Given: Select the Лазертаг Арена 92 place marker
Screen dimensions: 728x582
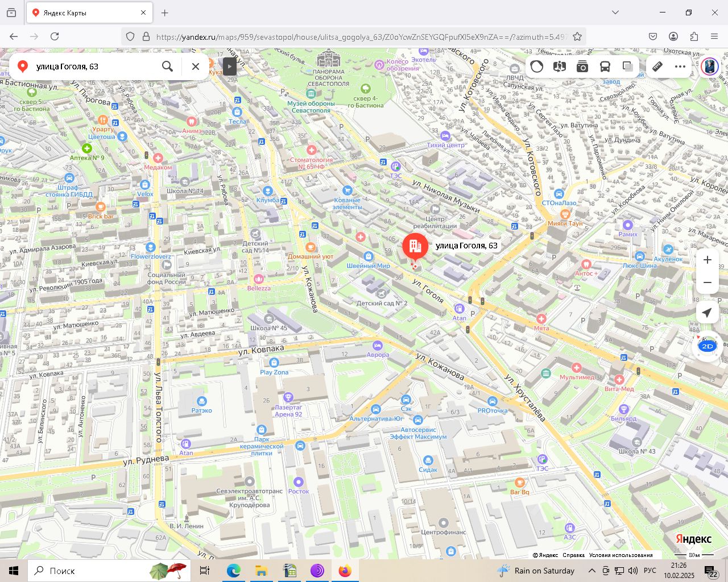Looking at the screenshot, I should pyautogui.click(x=288, y=397).
